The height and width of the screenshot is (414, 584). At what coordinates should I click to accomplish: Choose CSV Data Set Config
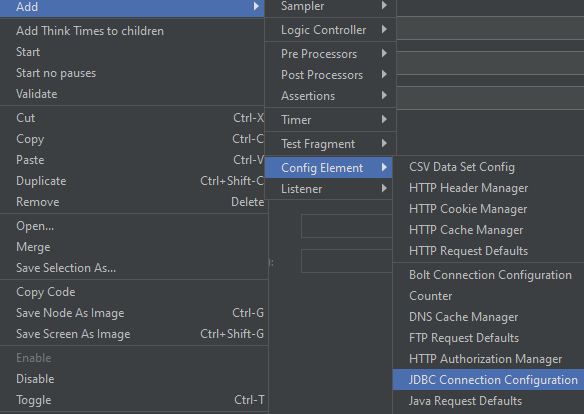pos(488,167)
